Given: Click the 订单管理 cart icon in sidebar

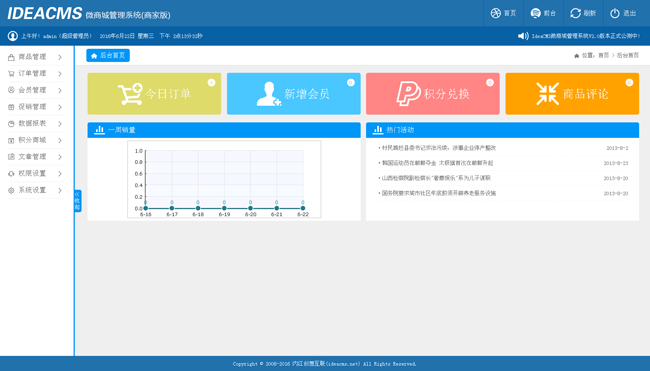Looking at the screenshot, I should coord(11,74).
